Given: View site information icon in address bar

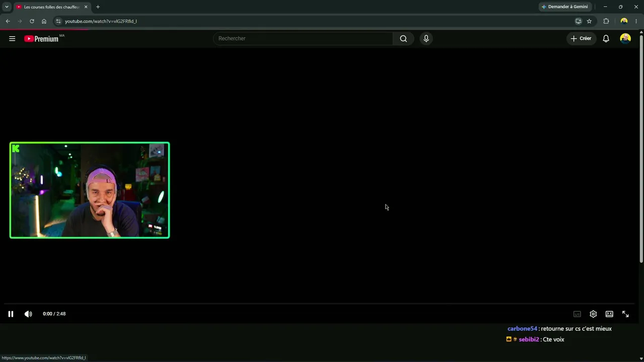Looking at the screenshot, I should tap(58, 21).
